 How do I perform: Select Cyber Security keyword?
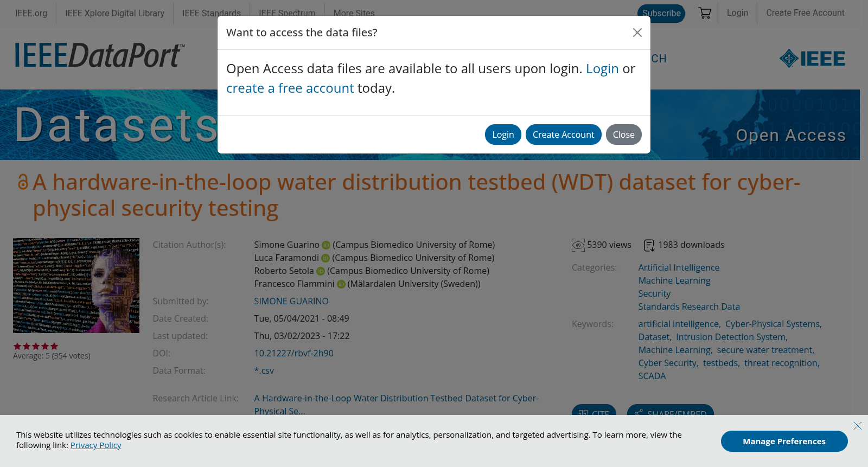(667, 363)
